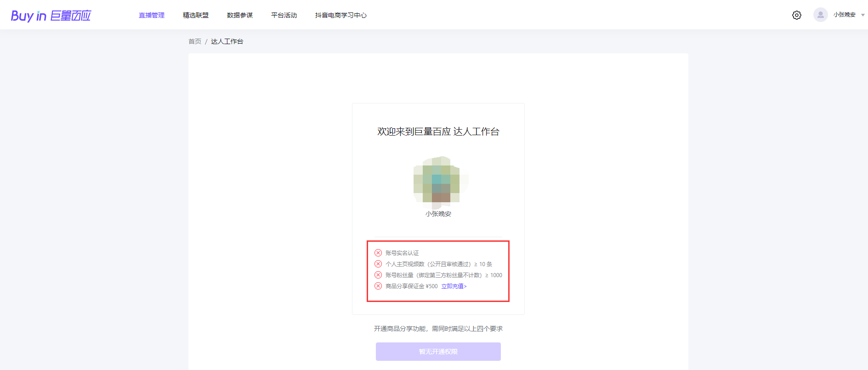Click the red X beside 个人主页视频数
The width and height of the screenshot is (868, 370).
378,264
